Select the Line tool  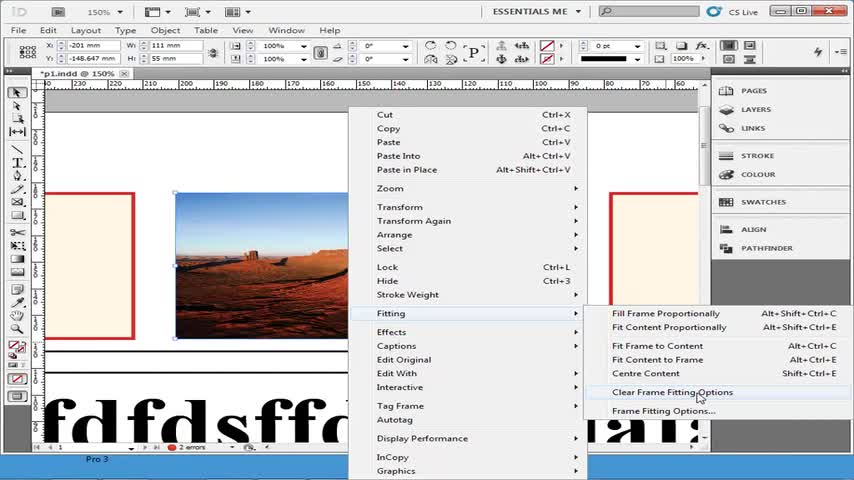pyautogui.click(x=17, y=149)
